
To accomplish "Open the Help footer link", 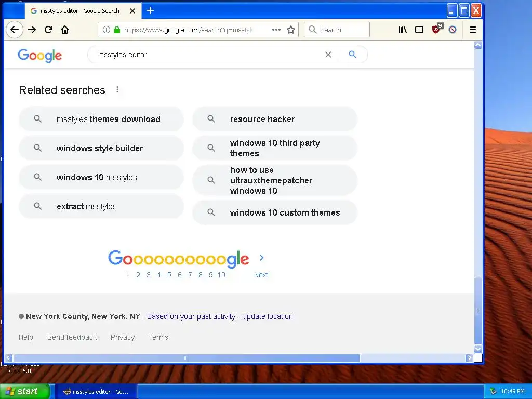I will (26, 337).
